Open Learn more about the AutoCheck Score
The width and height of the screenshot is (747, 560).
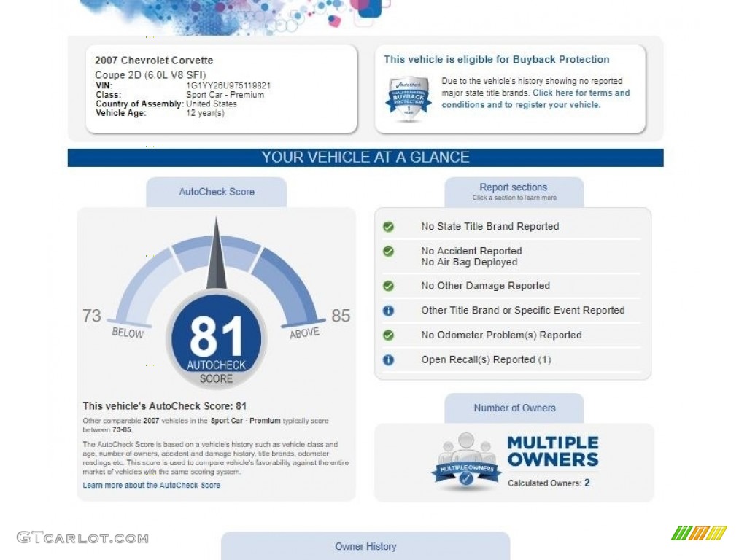pyautogui.click(x=152, y=485)
